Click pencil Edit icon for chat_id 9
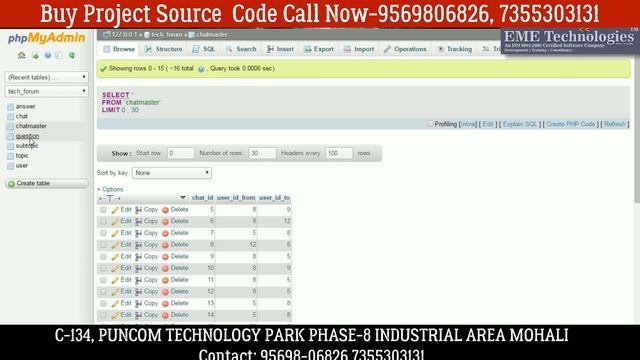This screenshot has width=640, height=360. pos(115,257)
